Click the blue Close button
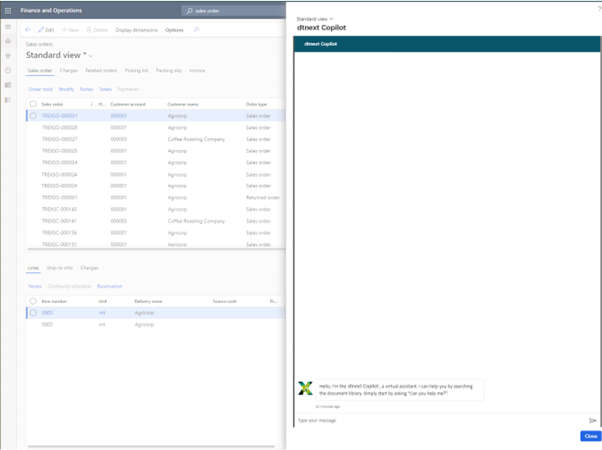This screenshot has width=602, height=450. (590, 436)
